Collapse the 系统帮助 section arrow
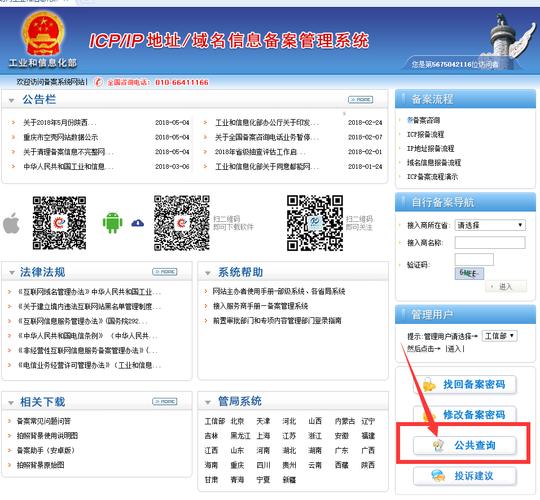Image resolution: width=540 pixels, height=500 pixels. [x=208, y=273]
